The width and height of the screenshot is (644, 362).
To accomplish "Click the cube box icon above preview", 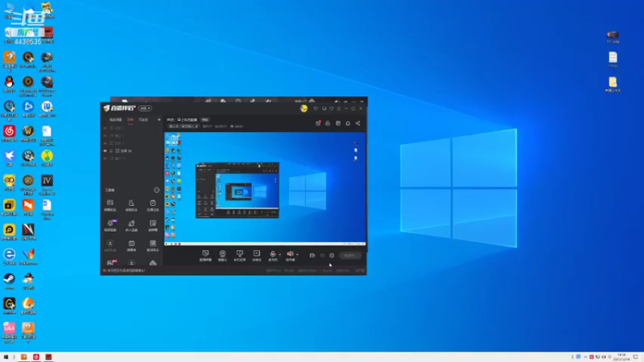I will (338, 123).
